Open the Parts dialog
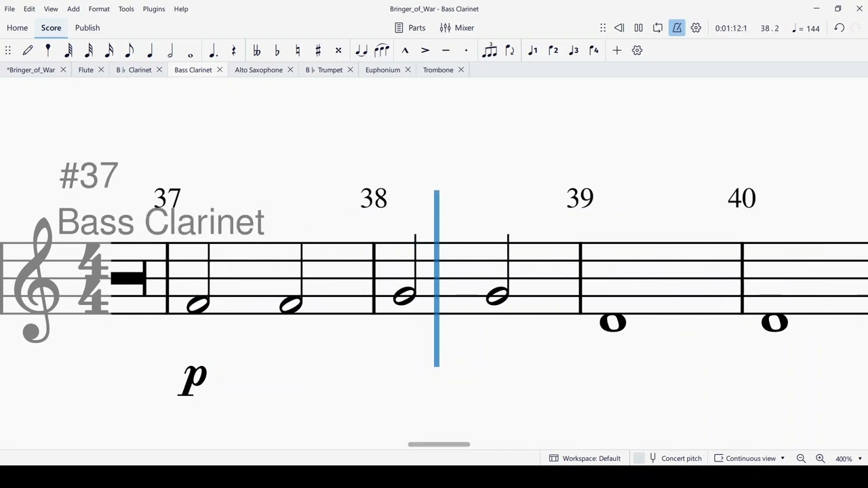 (410, 28)
